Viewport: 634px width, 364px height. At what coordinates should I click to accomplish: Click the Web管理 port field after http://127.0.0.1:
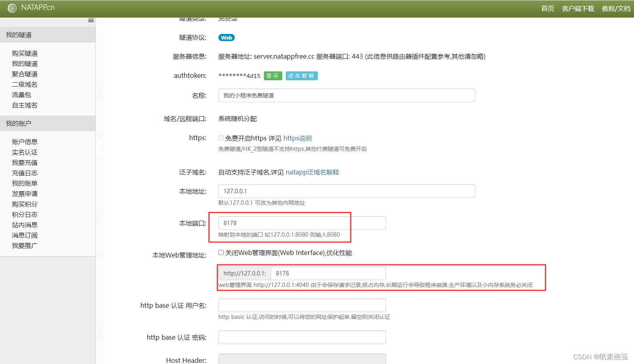[x=328, y=273]
